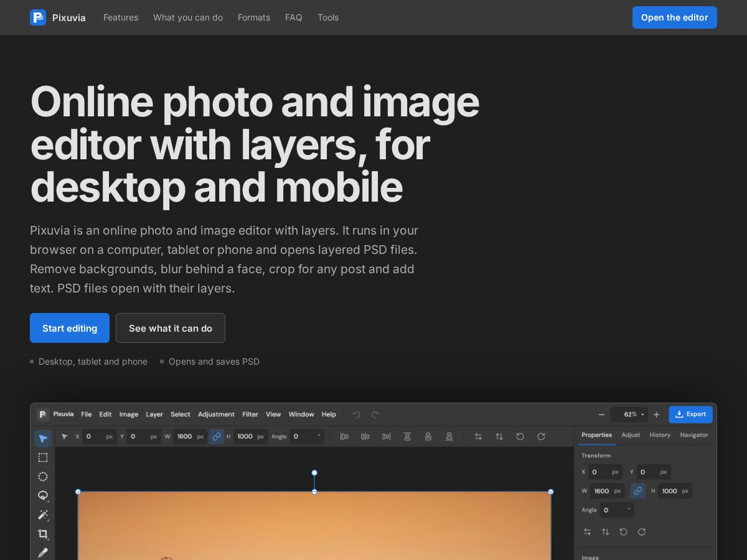Image resolution: width=747 pixels, height=560 pixels.
Task: Click rotate counterclockwise icon in the options bar
Action: coord(520,436)
